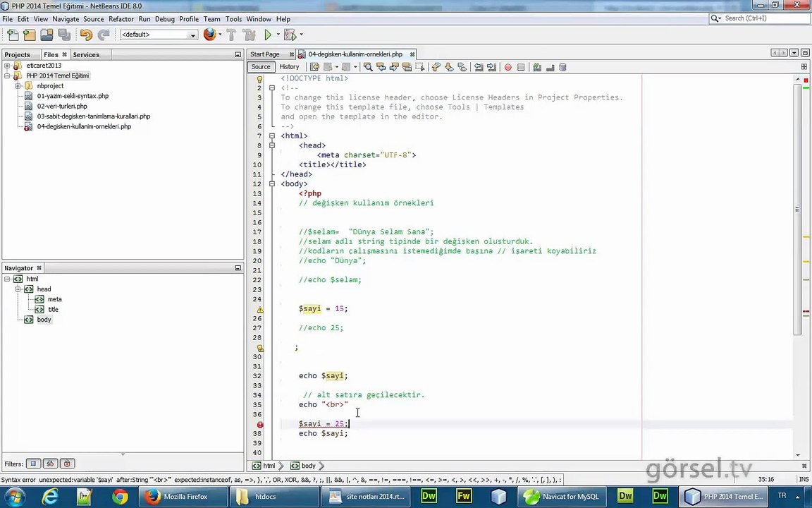Open the Refactor menu
This screenshot has height=508, width=812.
[x=121, y=19]
